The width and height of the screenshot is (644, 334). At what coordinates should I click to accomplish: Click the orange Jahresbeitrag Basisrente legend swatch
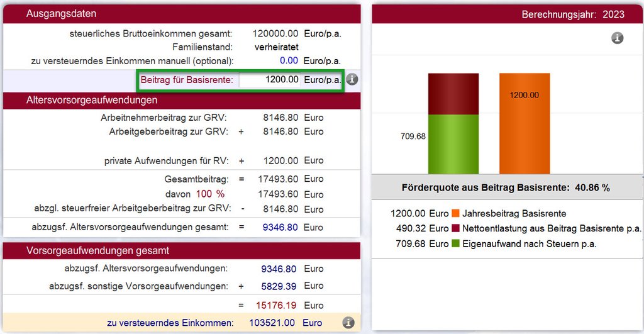coord(455,213)
